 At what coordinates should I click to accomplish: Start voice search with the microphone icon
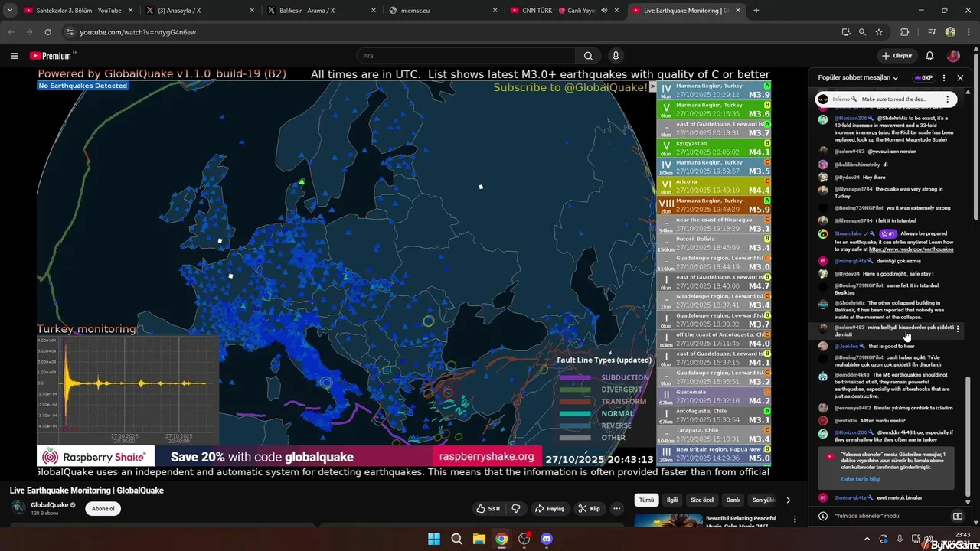tap(615, 56)
